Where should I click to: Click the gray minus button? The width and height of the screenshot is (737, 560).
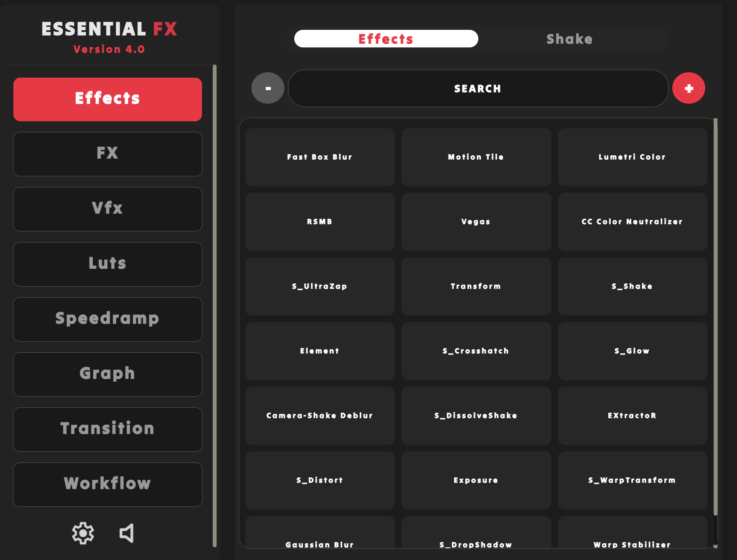click(x=268, y=88)
